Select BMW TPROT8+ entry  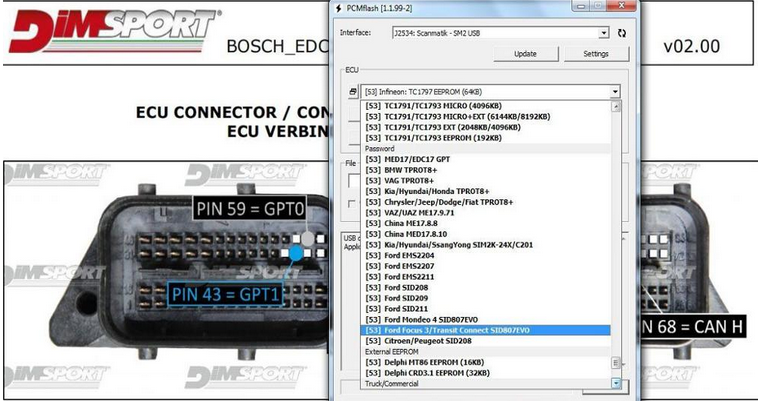(x=486, y=170)
